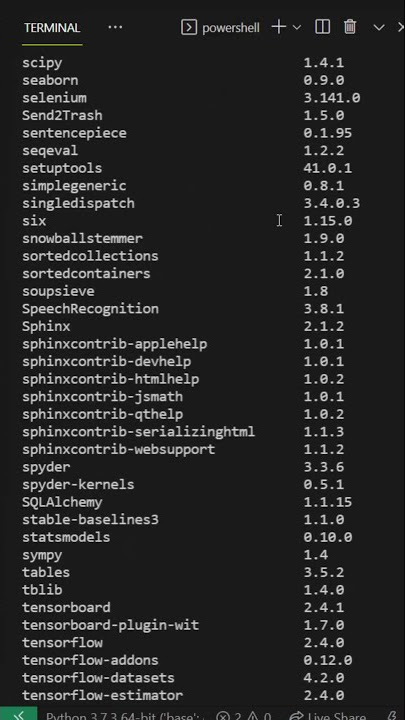Viewport: 405px width, 720px height.
Task: Start Live Share session
Action: tap(327, 715)
